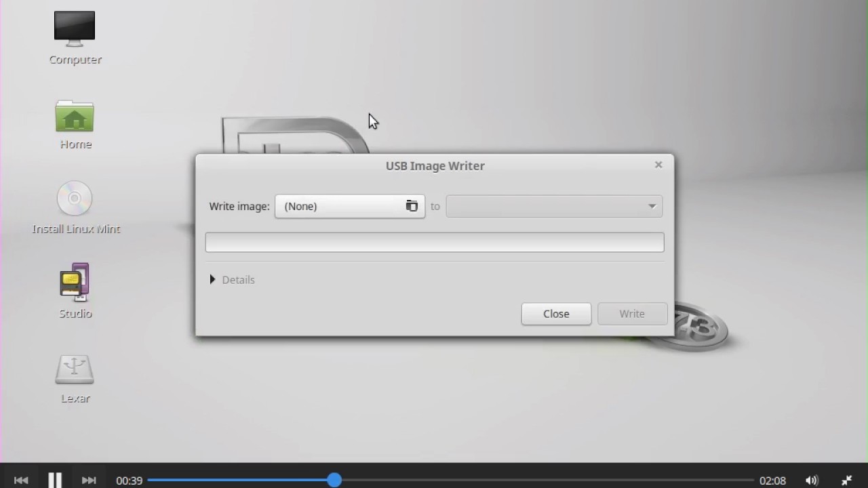Click the 02:08 total duration
Image resolution: width=868 pixels, height=488 pixels.
[x=772, y=481]
